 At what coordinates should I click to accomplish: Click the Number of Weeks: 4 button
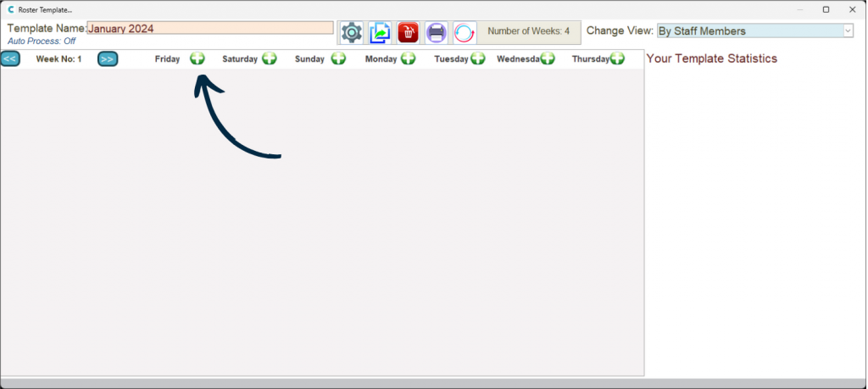tap(529, 31)
